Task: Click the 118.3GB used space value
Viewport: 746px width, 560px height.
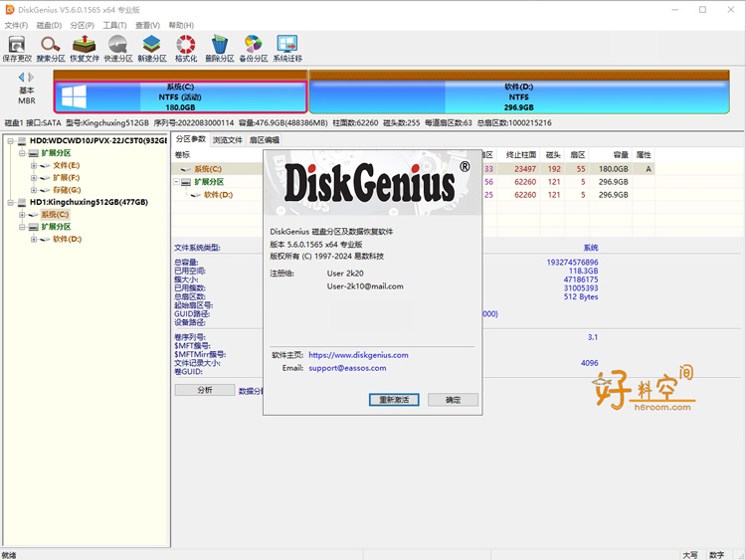Action: point(583,271)
